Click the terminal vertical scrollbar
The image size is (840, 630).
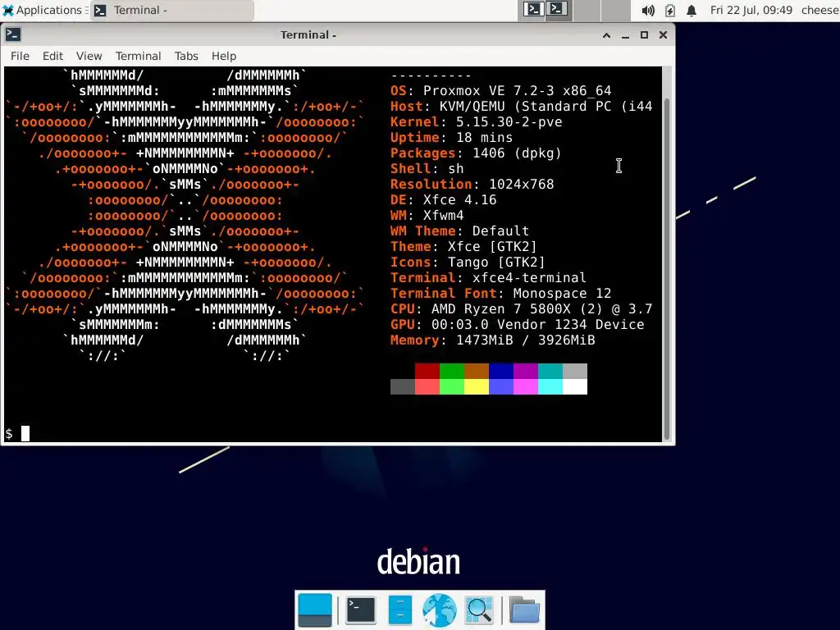667,268
